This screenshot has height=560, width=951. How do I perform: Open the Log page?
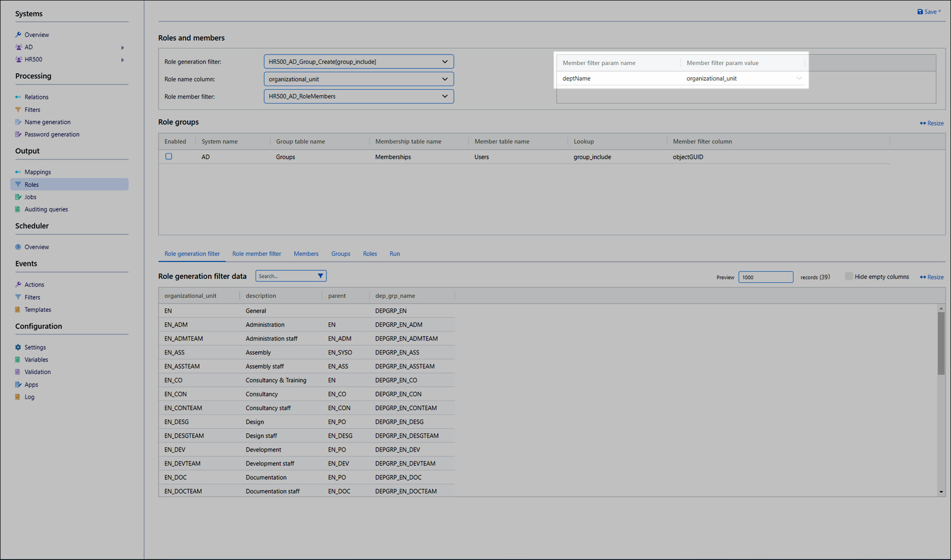point(29,397)
